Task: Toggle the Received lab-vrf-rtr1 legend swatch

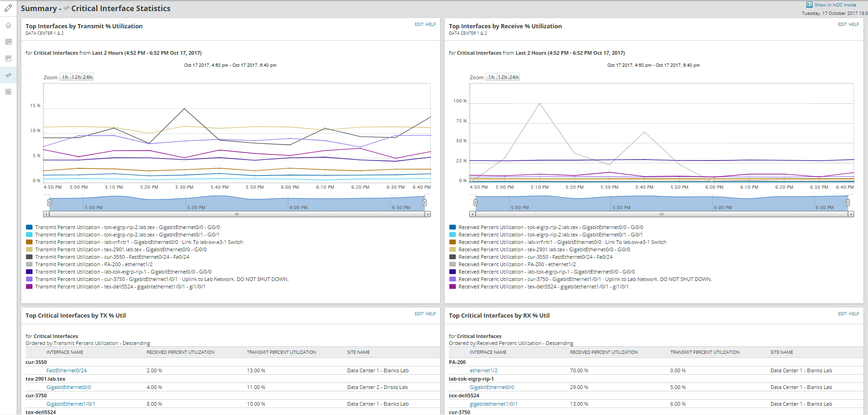Action: pos(453,242)
